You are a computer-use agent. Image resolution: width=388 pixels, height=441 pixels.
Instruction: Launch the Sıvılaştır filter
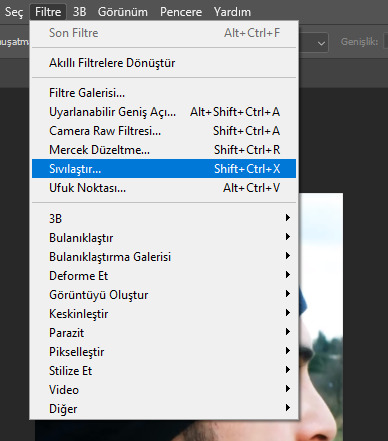point(164,169)
